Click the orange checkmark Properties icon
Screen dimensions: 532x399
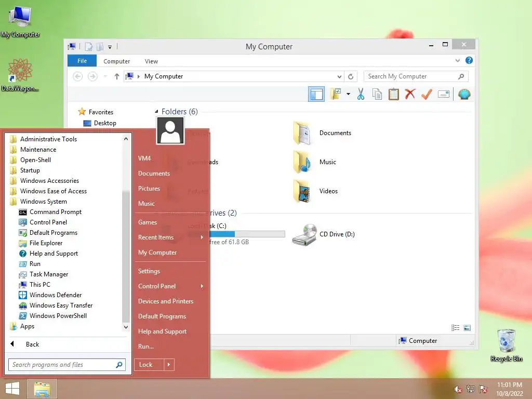point(427,94)
